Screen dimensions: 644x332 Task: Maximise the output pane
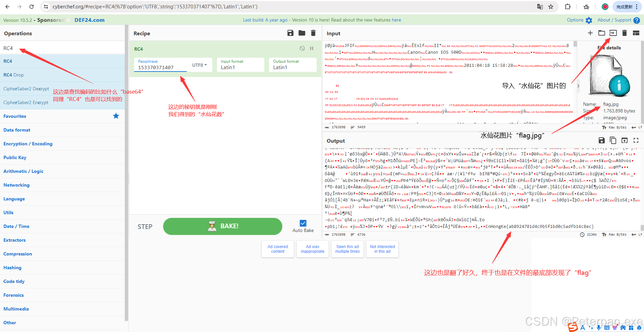pyautogui.click(x=636, y=140)
